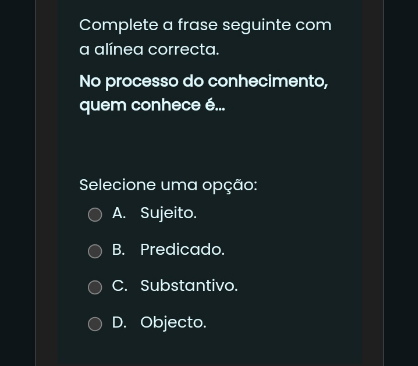Viewport: 418px width, 366px height.
Task: Click the word 'opção:' in the prompt
Action: click(x=230, y=186)
